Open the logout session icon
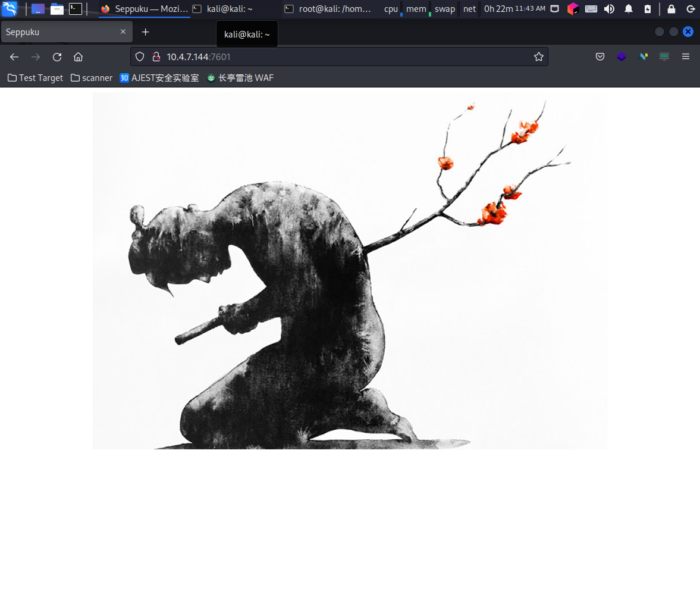Viewport: 700px width, 616px height. 690,8
